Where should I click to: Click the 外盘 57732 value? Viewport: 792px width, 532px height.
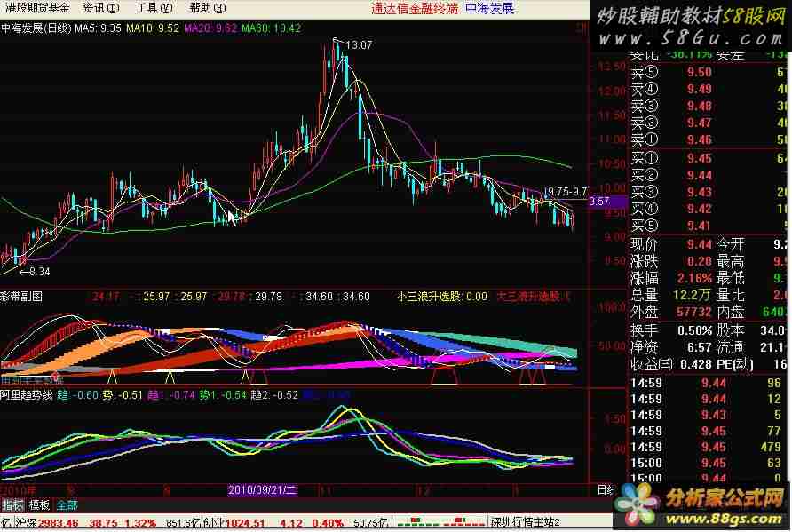[x=694, y=313]
